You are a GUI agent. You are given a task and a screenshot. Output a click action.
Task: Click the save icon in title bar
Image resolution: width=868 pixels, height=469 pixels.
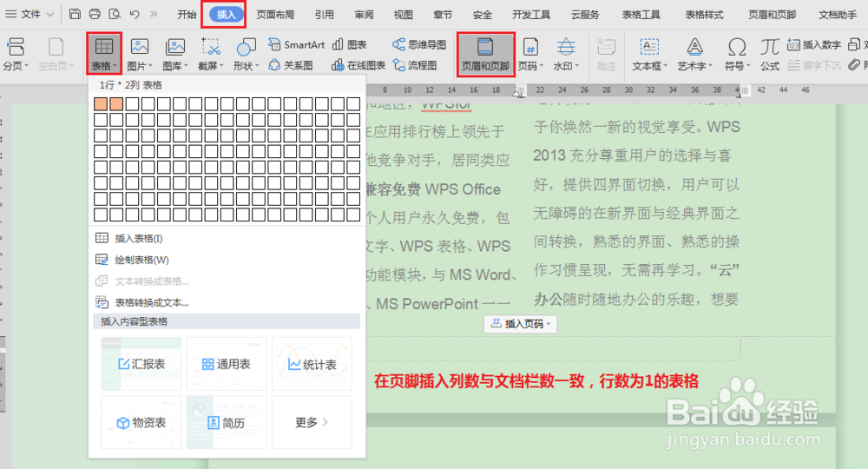[x=75, y=14]
